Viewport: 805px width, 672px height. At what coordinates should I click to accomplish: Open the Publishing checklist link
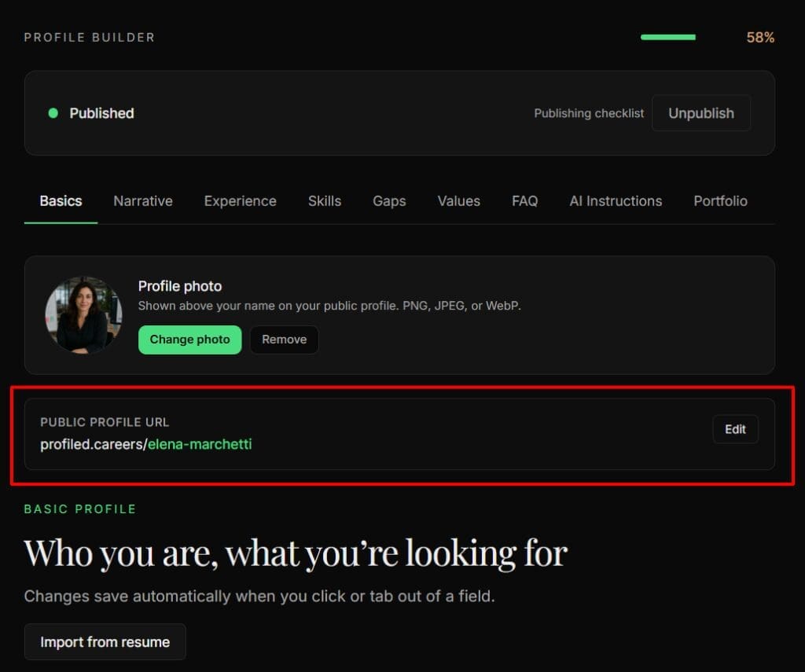588,113
